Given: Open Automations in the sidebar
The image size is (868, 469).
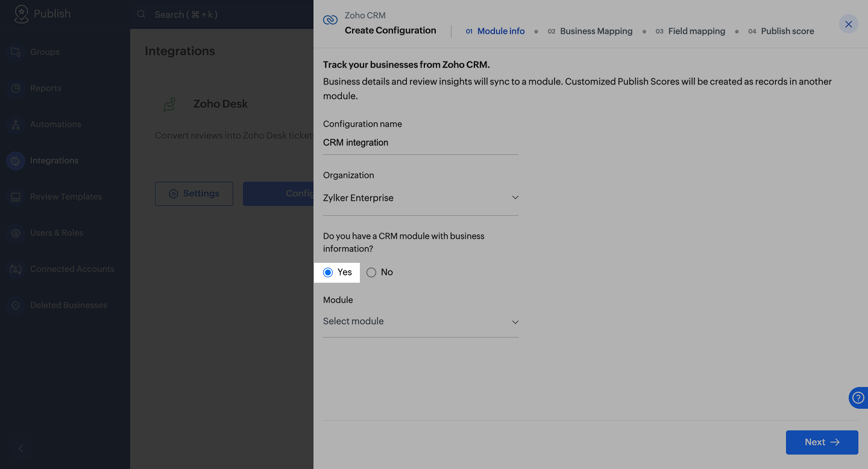Looking at the screenshot, I should point(55,124).
